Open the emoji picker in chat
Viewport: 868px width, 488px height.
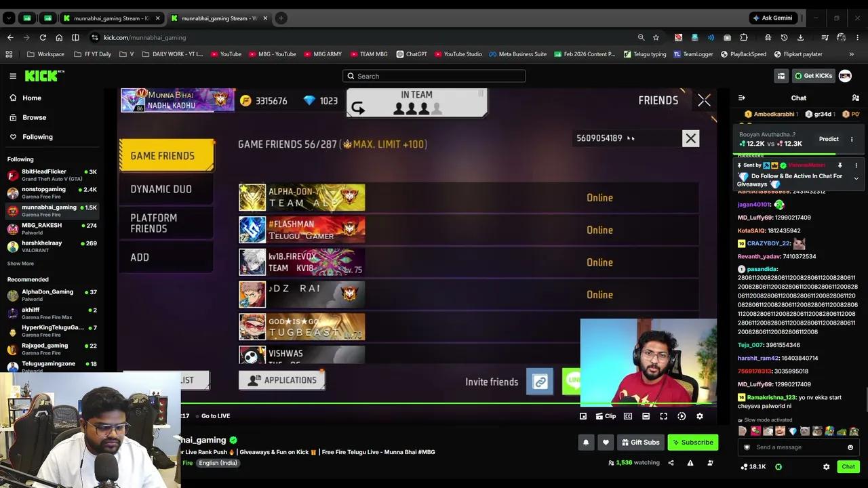click(850, 447)
